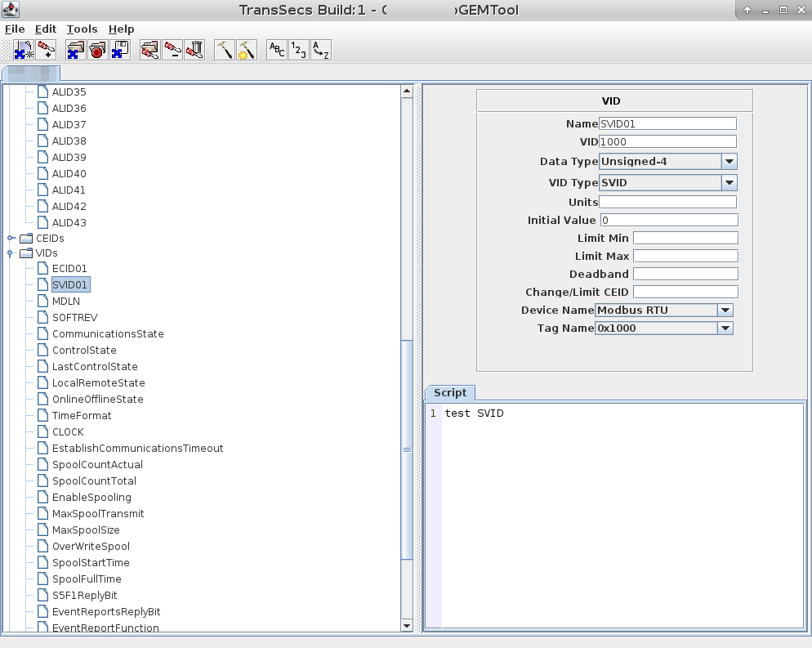
Task: Click the add tool icon with plus sign
Action: tap(47, 50)
